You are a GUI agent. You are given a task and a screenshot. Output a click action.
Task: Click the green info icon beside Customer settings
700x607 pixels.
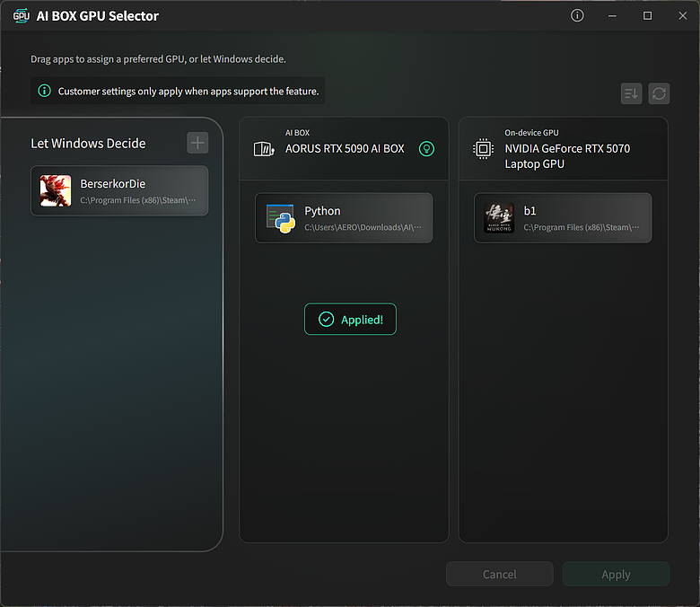[44, 91]
